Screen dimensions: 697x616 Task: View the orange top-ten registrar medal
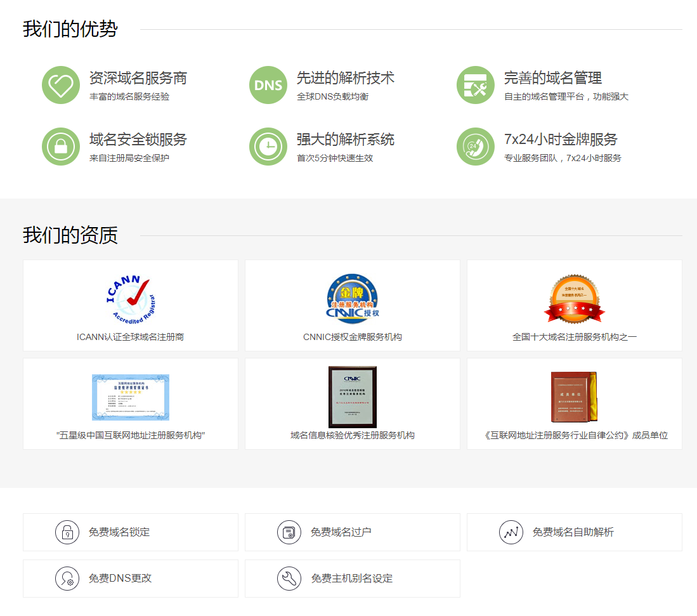(x=575, y=299)
